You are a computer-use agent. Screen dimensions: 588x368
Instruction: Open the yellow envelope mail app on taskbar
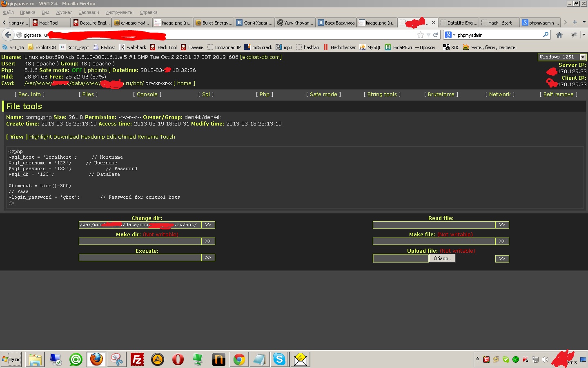coord(301,359)
